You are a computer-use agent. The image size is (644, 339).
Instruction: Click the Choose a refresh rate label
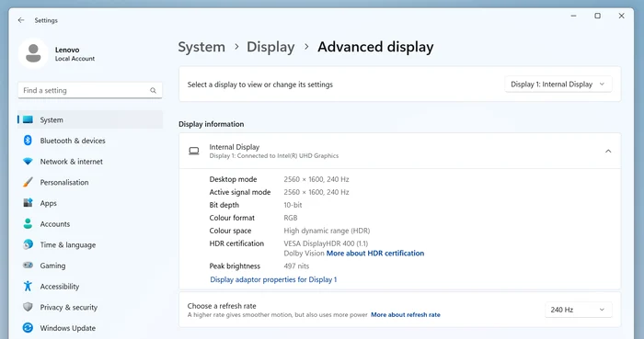[x=222, y=306]
